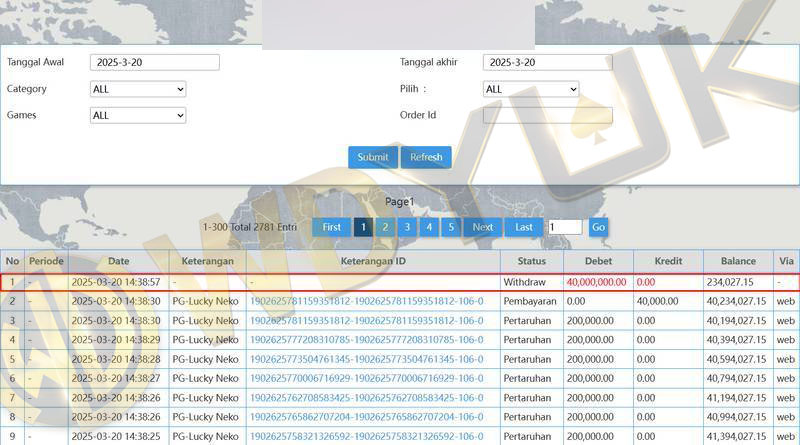The image size is (800, 445).
Task: Open the 1902625777208310785 ID link
Action: click(366, 340)
